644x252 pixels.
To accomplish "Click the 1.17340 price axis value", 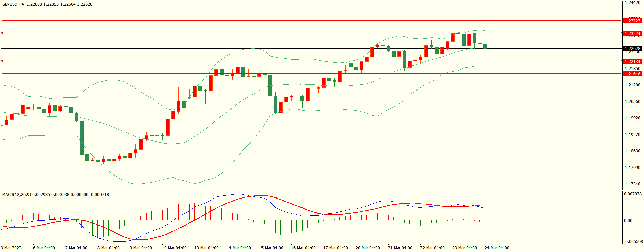I will coord(632,184).
